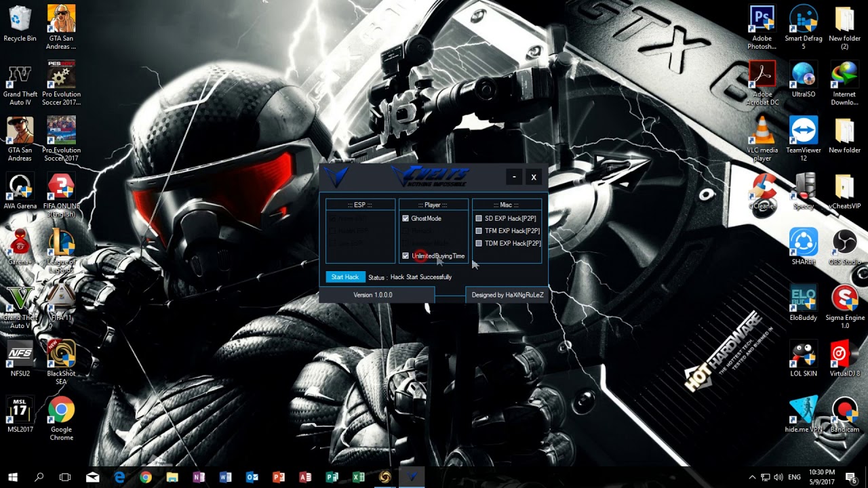
Task: Click the Start Hack button
Action: click(345, 277)
